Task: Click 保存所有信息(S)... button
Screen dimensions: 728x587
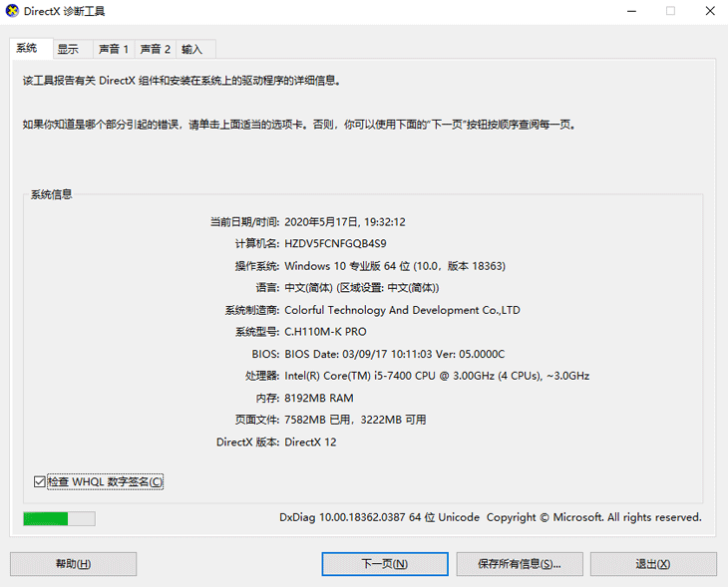Action: 520,564
